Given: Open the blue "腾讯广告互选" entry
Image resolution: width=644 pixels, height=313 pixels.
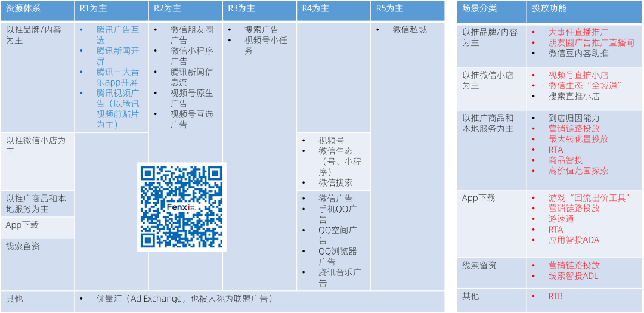Looking at the screenshot, I should click(117, 35).
